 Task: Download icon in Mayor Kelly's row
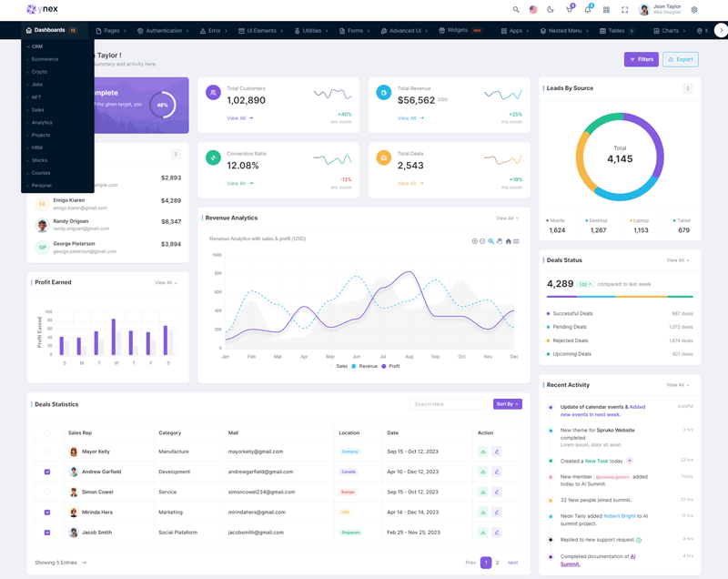483,452
